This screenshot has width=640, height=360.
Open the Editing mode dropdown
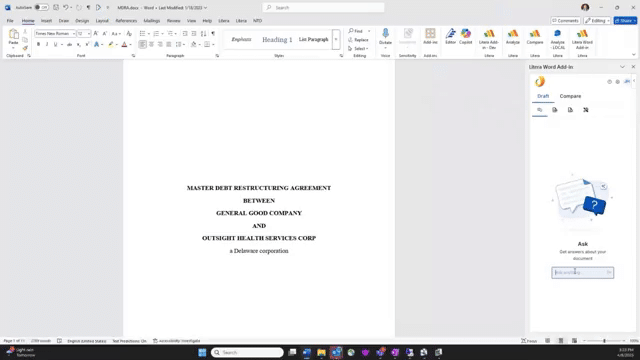(597, 20)
